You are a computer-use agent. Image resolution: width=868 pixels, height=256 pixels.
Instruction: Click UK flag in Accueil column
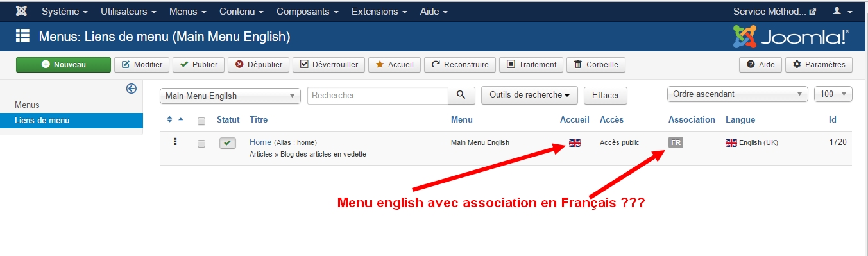coord(575,142)
